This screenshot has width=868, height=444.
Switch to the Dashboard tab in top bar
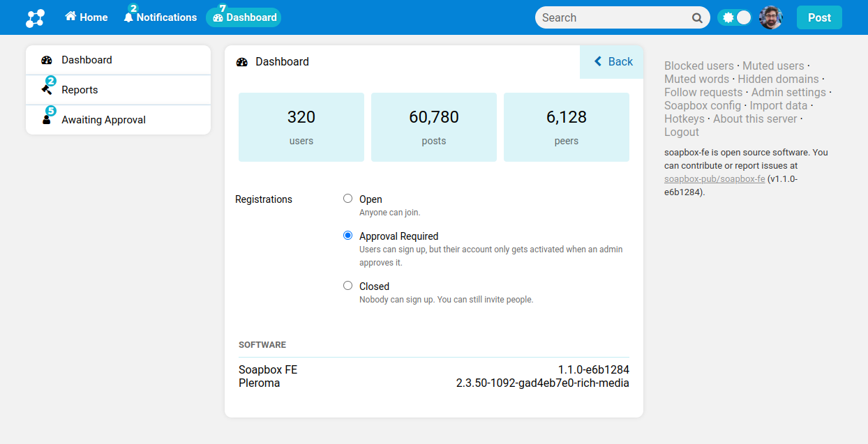244,17
